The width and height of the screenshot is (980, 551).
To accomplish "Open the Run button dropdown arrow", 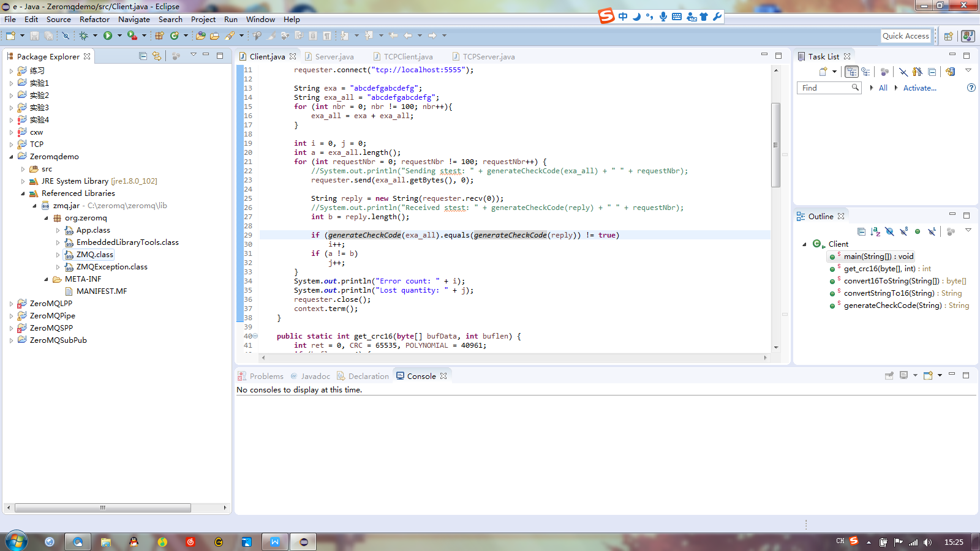I will [119, 36].
